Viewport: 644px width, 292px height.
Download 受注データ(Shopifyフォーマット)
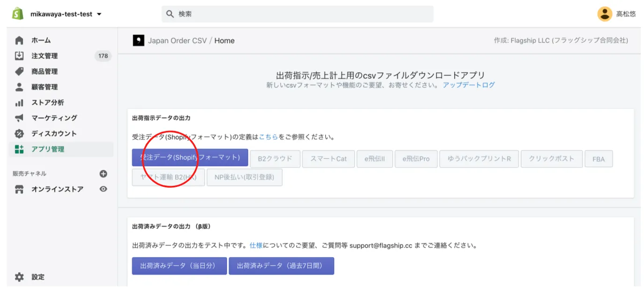[x=190, y=158]
